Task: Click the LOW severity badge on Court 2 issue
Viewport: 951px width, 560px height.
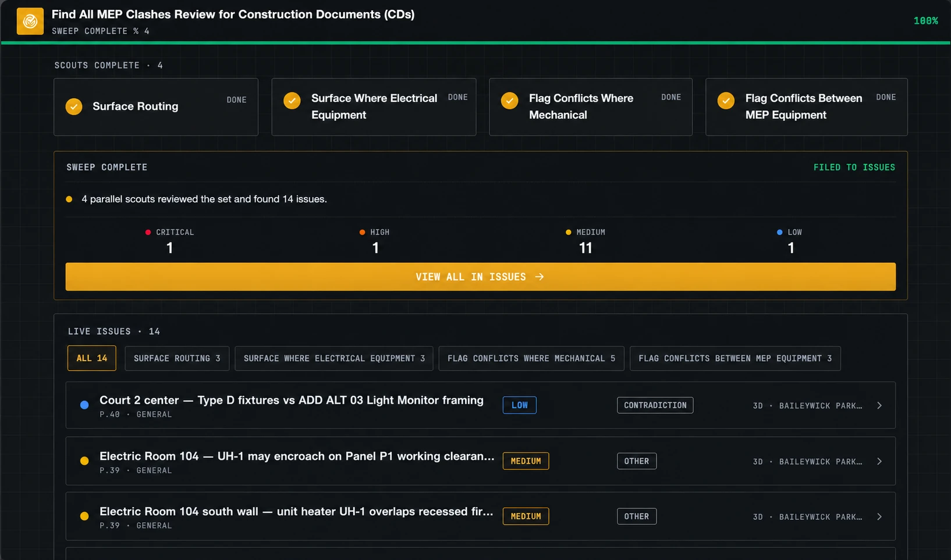Action: point(519,405)
